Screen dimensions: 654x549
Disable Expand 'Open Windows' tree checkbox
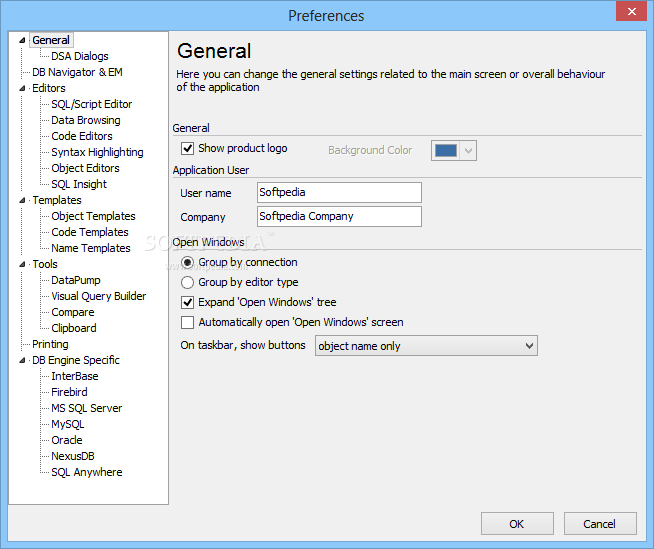187,302
